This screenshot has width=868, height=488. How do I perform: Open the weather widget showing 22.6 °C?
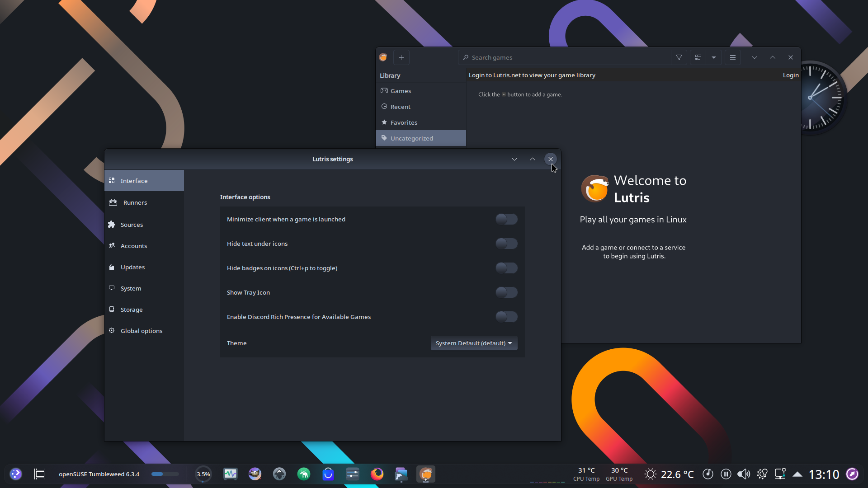pos(669,474)
